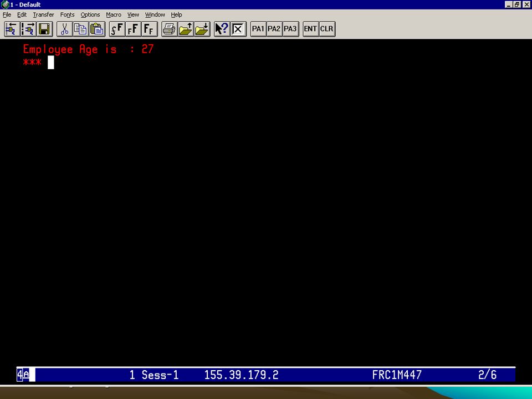This screenshot has height=399, width=532.
Task: Print screen with the printer icon
Action: click(170, 29)
